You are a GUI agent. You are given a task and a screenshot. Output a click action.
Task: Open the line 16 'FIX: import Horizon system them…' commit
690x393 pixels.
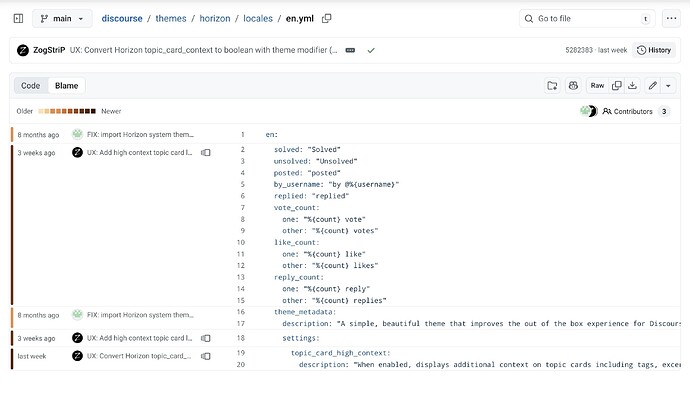click(x=140, y=315)
